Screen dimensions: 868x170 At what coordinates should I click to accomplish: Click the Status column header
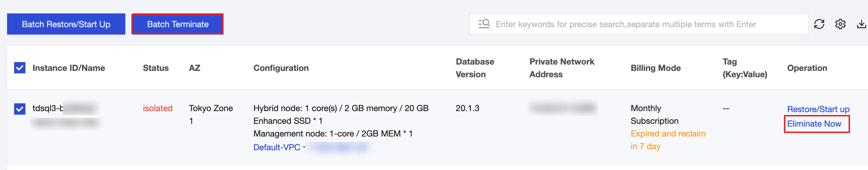tap(156, 68)
